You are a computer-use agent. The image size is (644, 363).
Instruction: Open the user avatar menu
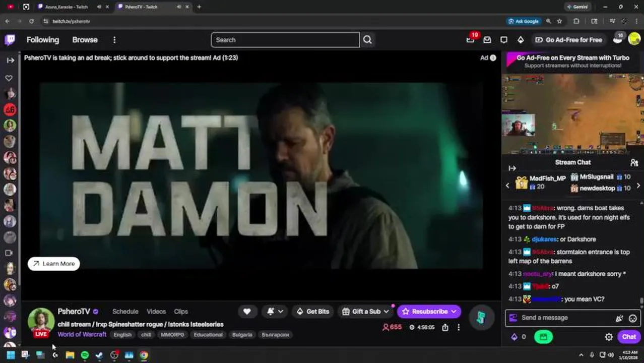click(x=634, y=40)
